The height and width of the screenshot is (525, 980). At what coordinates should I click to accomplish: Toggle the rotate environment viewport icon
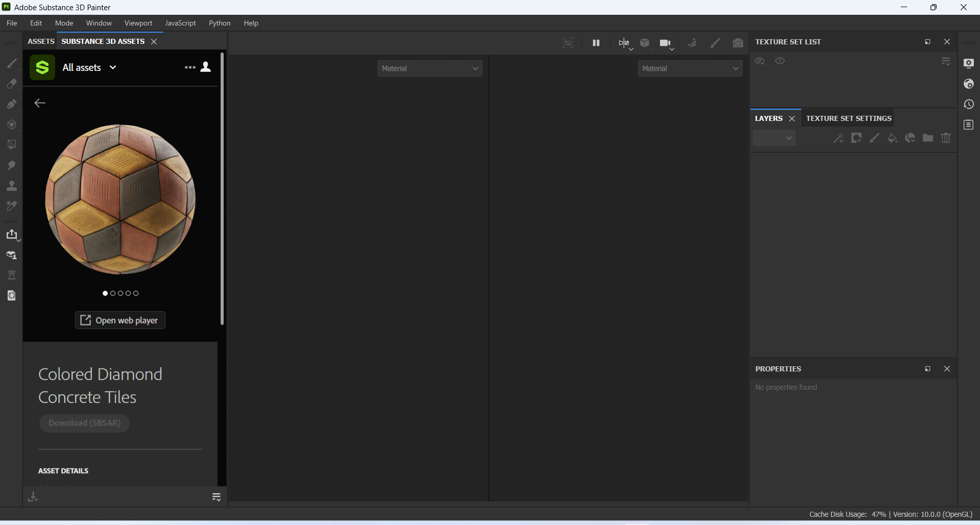click(692, 43)
